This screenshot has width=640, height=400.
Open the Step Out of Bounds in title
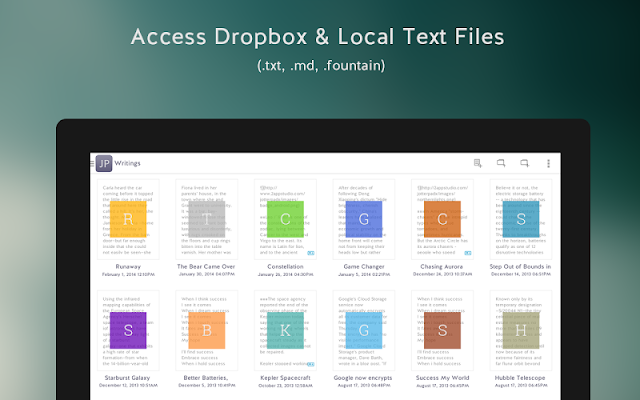coord(520,267)
